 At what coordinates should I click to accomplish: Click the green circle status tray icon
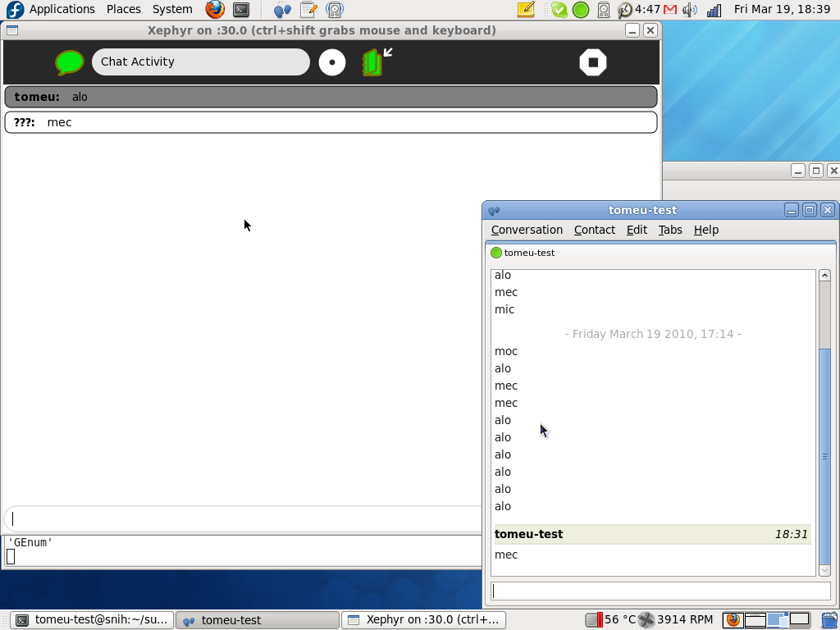tap(581, 10)
